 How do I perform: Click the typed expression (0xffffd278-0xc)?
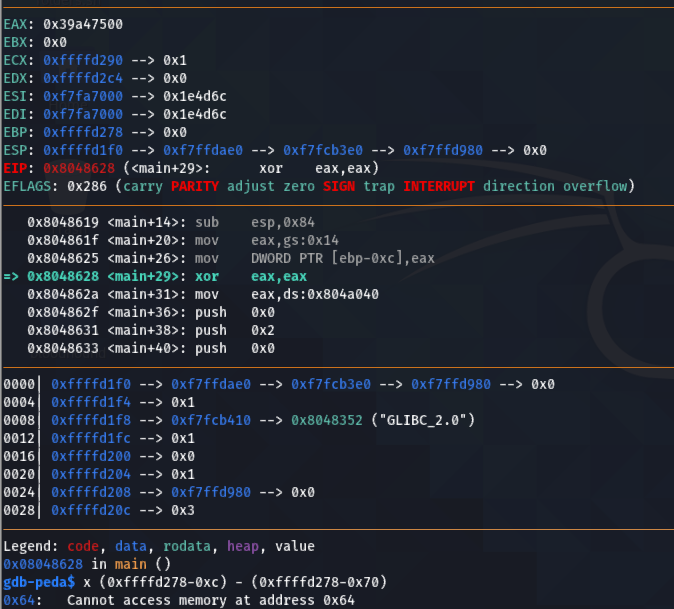pyautogui.click(x=163, y=582)
